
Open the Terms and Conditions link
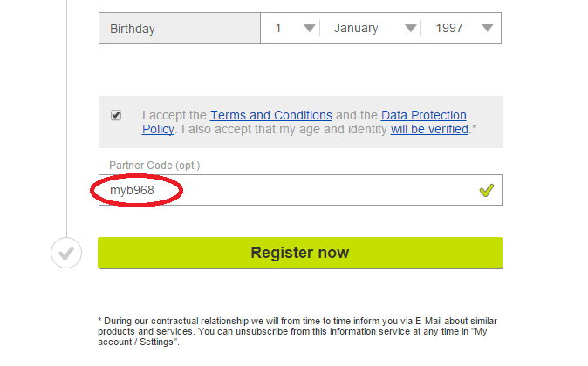271,115
